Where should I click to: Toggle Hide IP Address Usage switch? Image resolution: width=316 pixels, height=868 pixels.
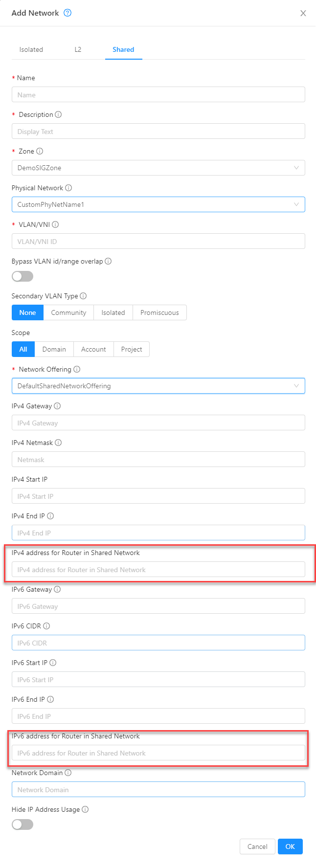click(x=23, y=824)
